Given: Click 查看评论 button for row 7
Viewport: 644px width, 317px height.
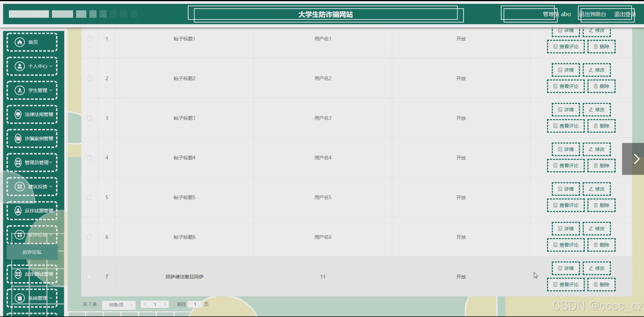Looking at the screenshot, I should pos(566,285).
